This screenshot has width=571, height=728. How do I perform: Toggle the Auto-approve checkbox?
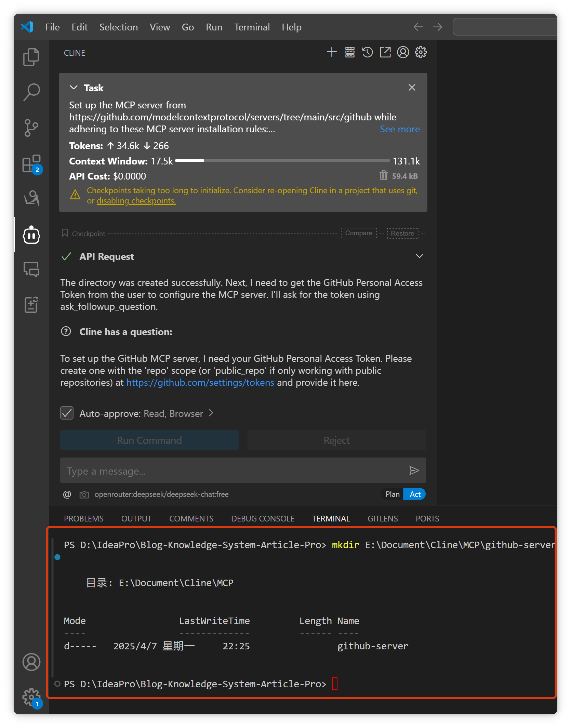tap(67, 413)
